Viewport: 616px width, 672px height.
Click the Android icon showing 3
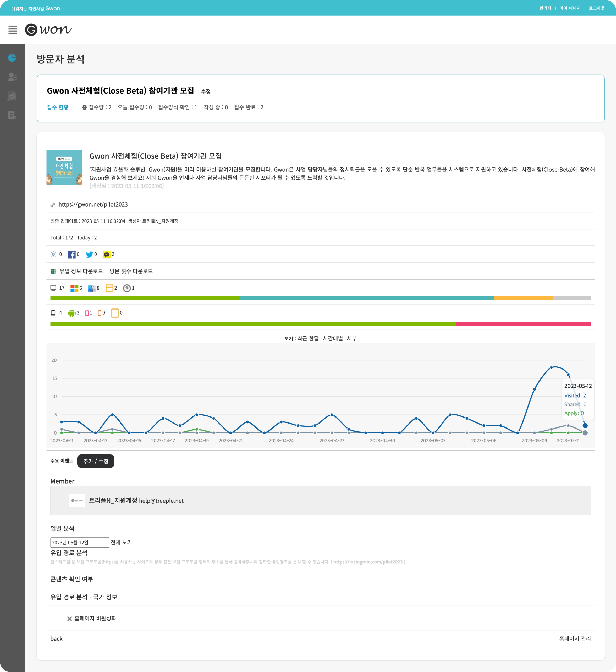[x=71, y=313]
